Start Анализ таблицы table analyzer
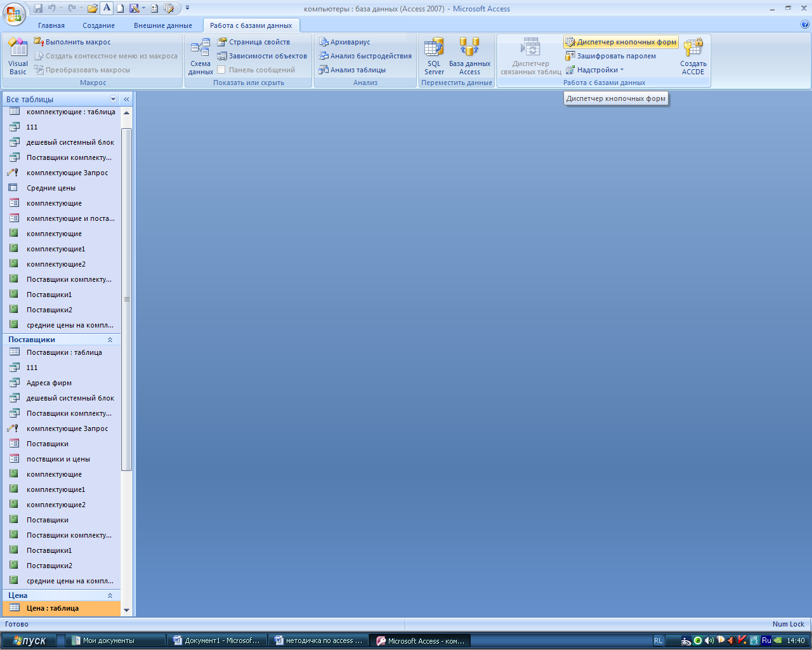This screenshot has height=650, width=812. click(352, 70)
